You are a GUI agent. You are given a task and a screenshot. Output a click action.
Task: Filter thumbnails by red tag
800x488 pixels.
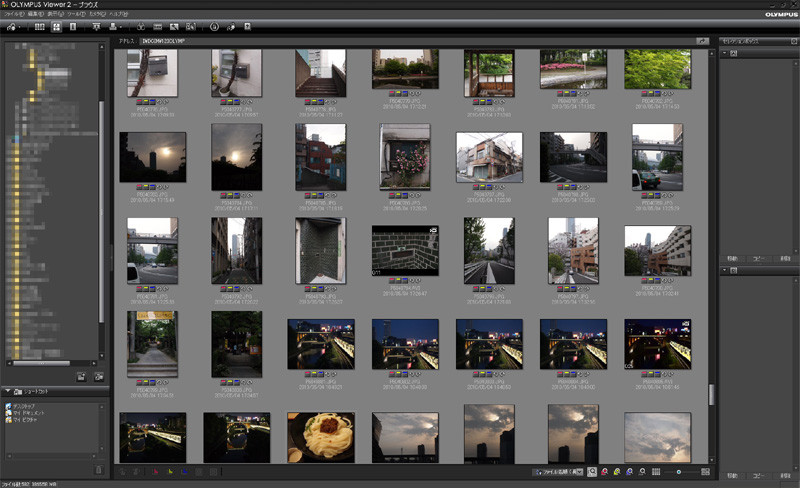click(x=605, y=472)
